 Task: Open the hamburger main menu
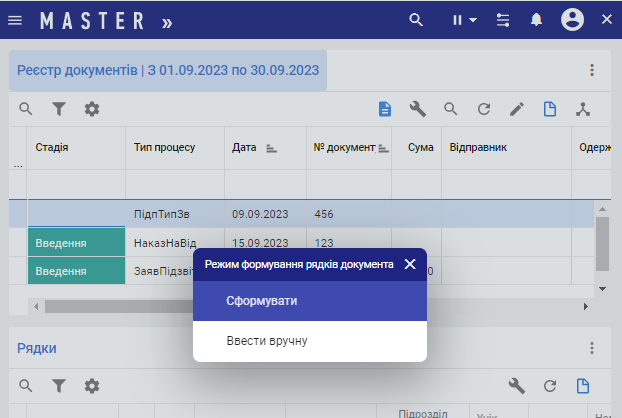[x=14, y=20]
